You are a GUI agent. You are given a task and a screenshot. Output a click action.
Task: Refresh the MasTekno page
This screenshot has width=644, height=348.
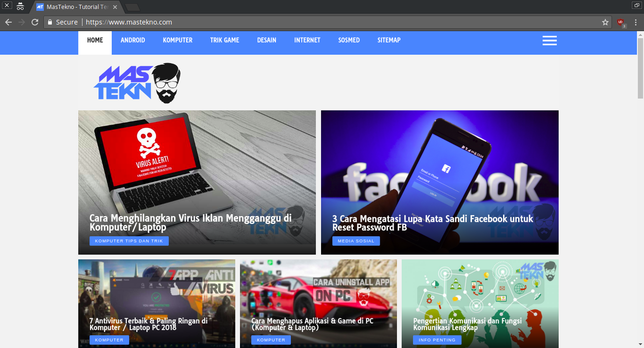tap(34, 22)
